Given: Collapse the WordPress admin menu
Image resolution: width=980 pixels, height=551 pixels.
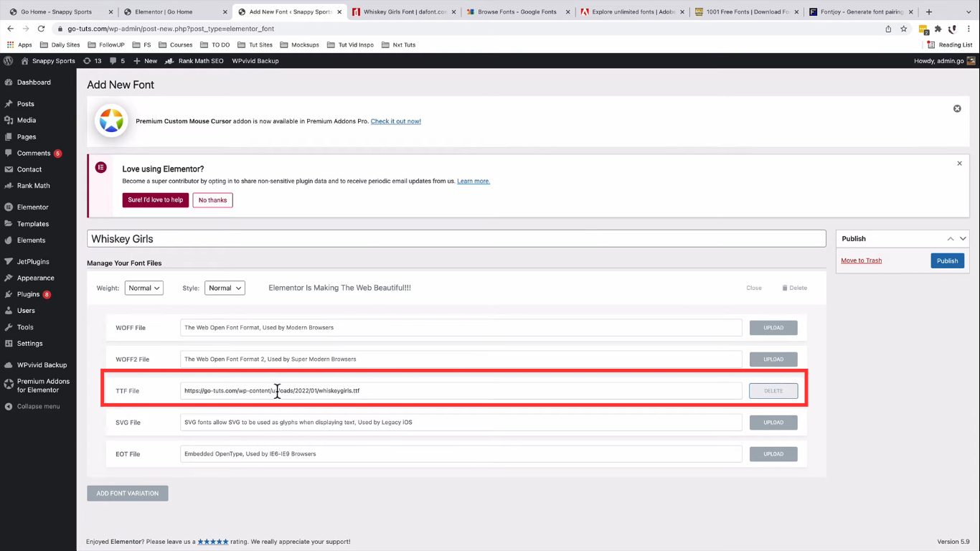Looking at the screenshot, I should click(x=32, y=407).
